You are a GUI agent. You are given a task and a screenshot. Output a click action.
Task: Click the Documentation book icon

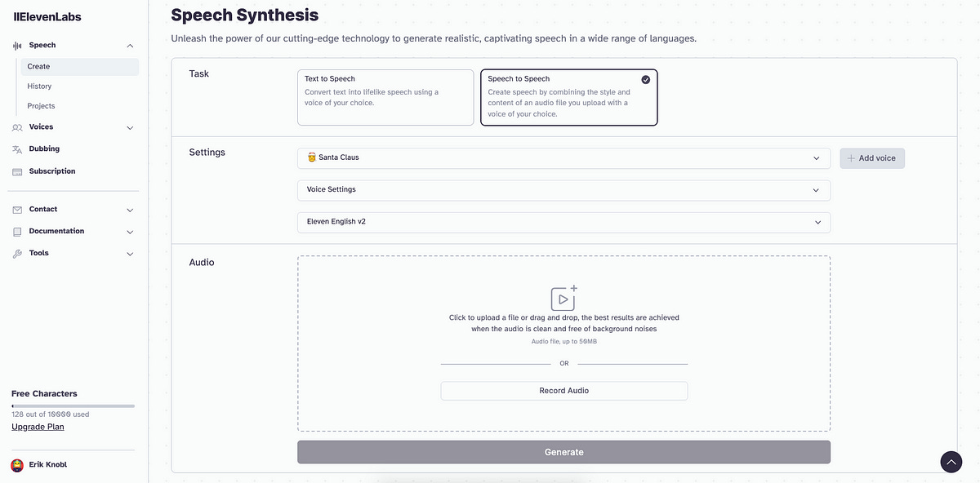pos(17,232)
